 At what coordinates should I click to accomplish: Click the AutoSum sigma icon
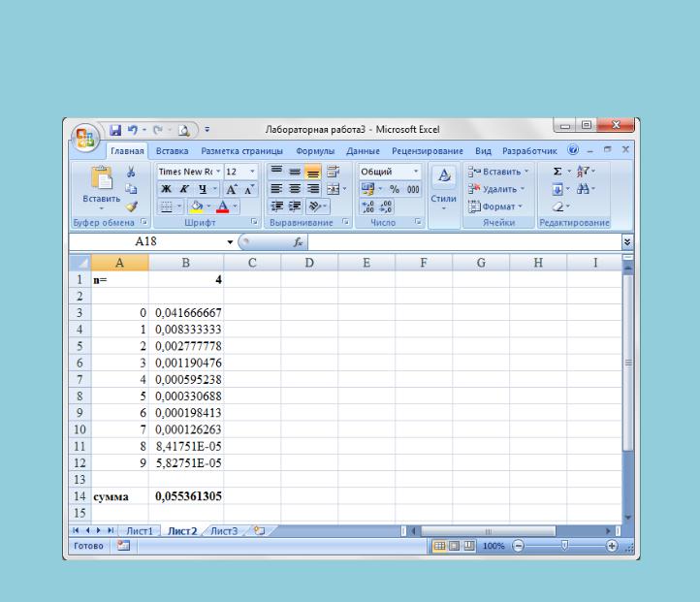tap(557, 172)
